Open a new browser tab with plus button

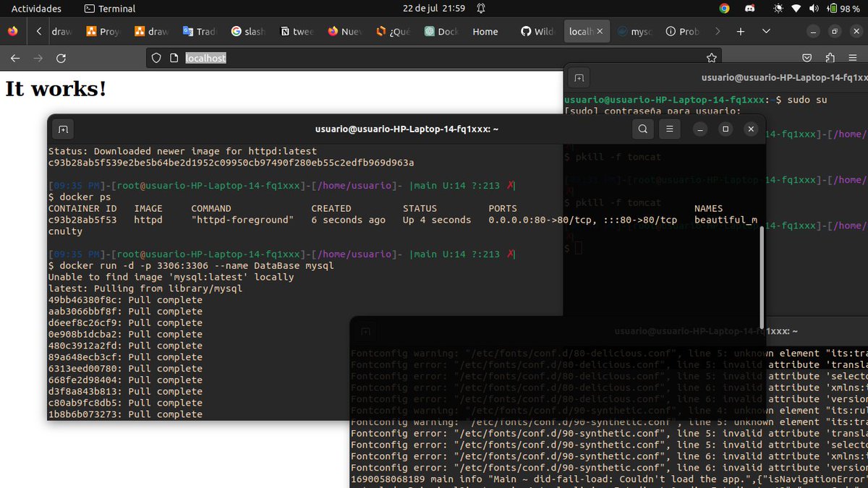tap(741, 32)
